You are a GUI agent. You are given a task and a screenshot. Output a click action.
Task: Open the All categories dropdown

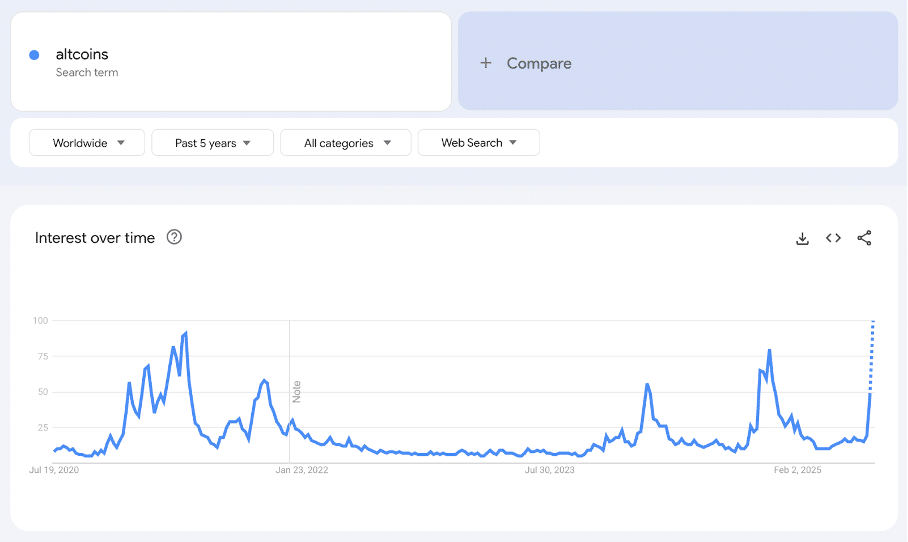coord(345,143)
